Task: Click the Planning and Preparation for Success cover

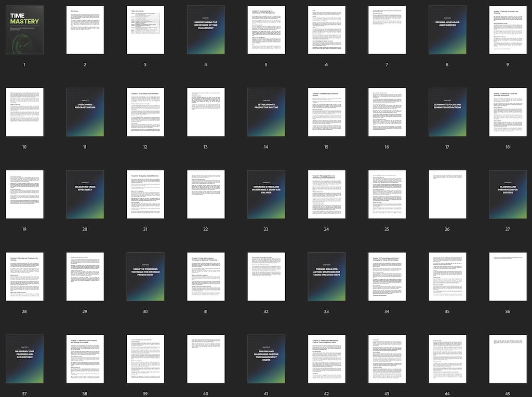Action: coord(508,194)
